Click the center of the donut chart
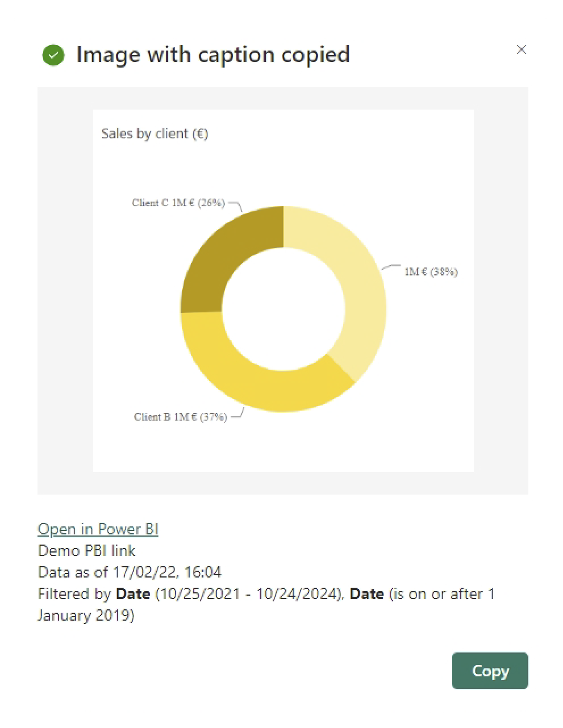 283,308
